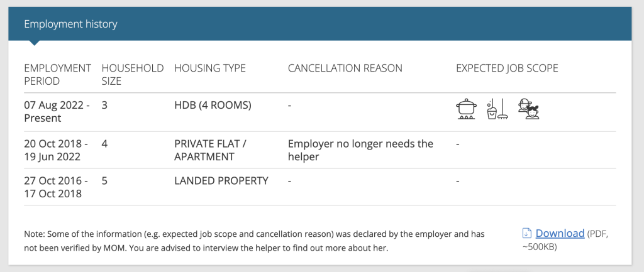Select the 07 Aug 2022 - Present row
This screenshot has width=644, height=272.
(320, 112)
